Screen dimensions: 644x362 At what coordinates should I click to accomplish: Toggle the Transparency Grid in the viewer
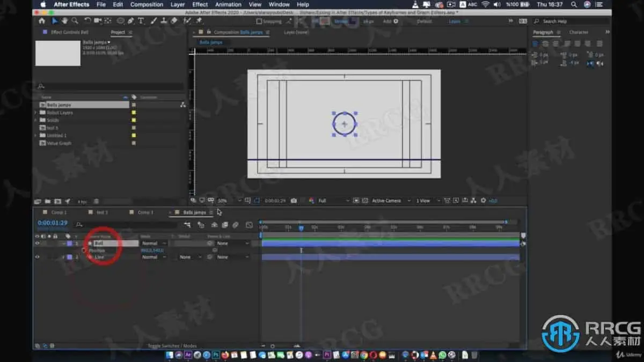[364, 201]
